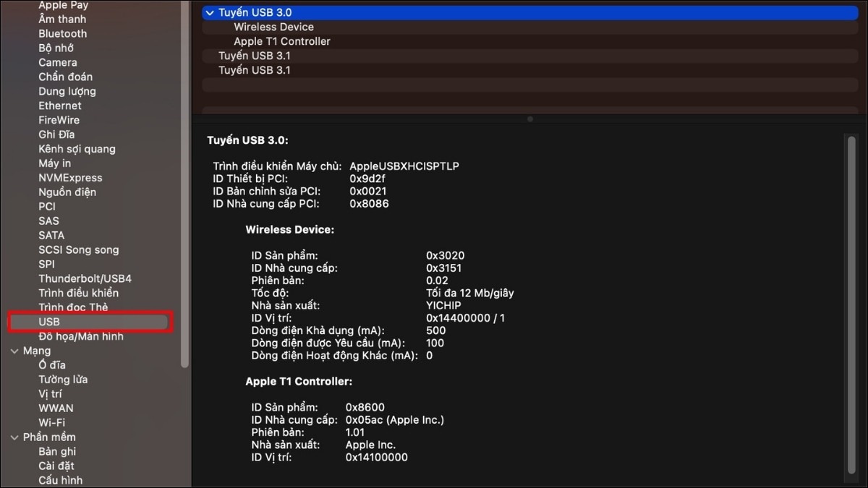Open Wi-Fi under Mạng
Image resolution: width=868 pixels, height=488 pixels.
pos(51,423)
